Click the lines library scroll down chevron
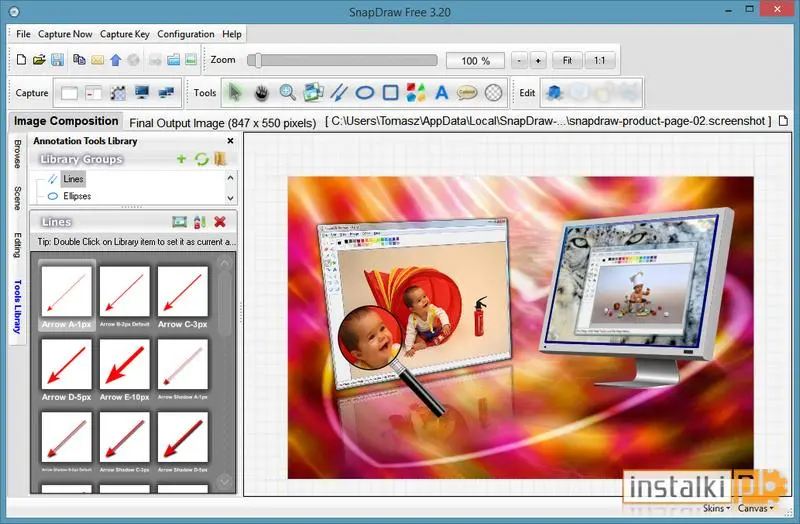This screenshot has width=800, height=524. click(x=224, y=481)
